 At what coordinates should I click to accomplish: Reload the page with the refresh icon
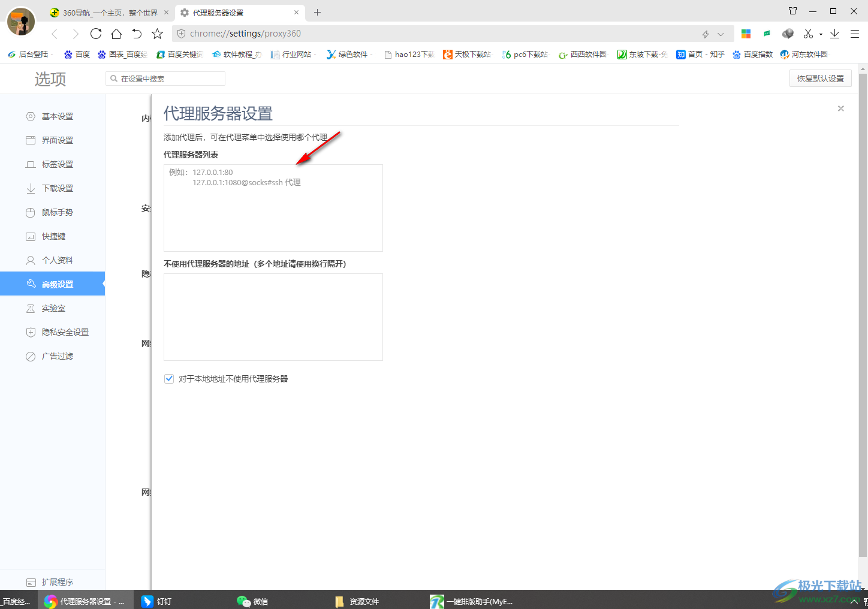coord(96,34)
